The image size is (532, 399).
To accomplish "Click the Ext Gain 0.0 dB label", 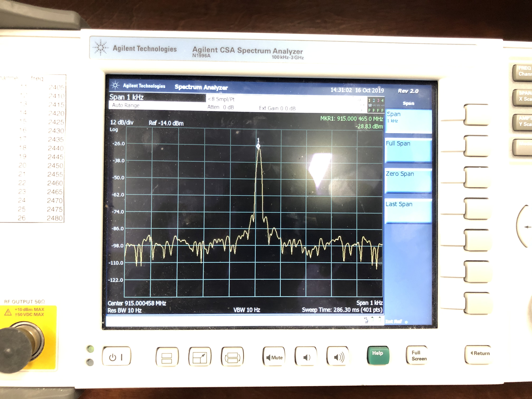I will (277, 108).
